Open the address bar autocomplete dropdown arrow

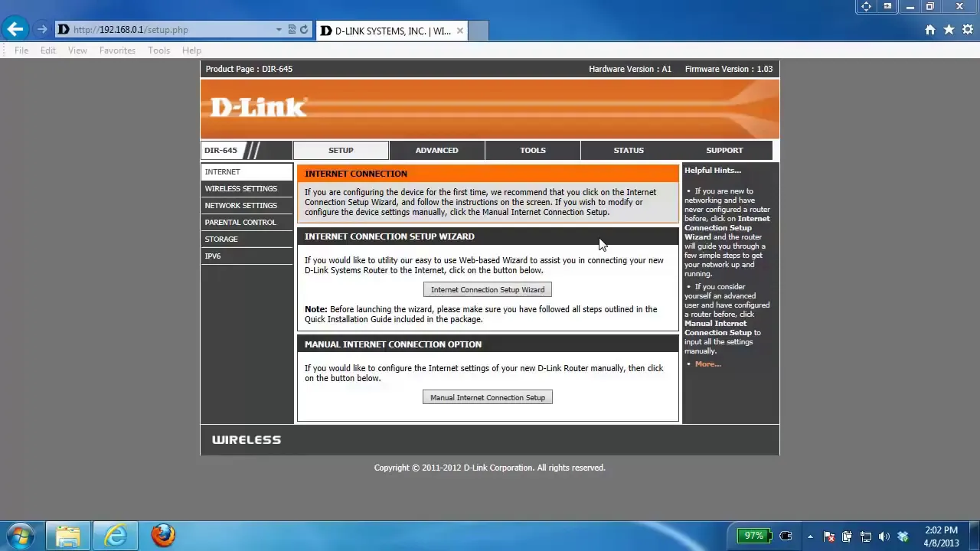pos(279,30)
